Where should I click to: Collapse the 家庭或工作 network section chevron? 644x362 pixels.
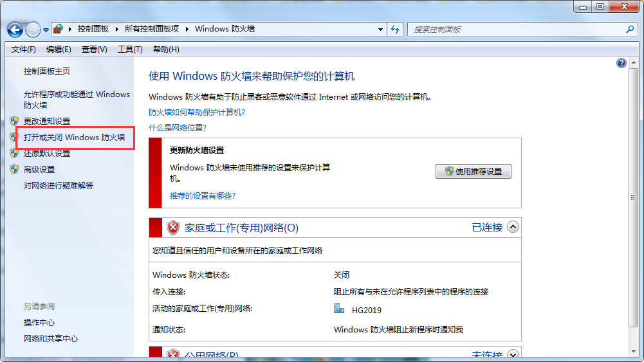pyautogui.click(x=513, y=227)
